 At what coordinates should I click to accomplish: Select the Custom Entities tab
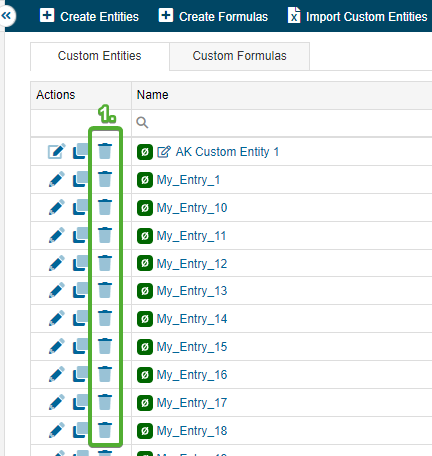click(x=100, y=56)
